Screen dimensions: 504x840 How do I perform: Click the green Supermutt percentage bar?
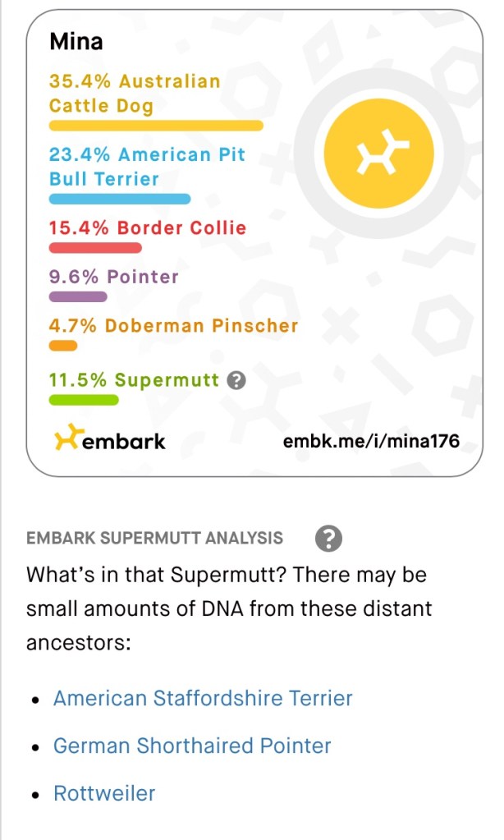84,400
